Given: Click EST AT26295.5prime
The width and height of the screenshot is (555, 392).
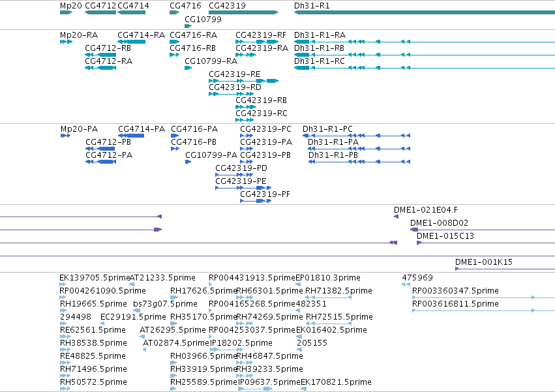Looking at the screenshot, I should pyautogui.click(x=172, y=331).
